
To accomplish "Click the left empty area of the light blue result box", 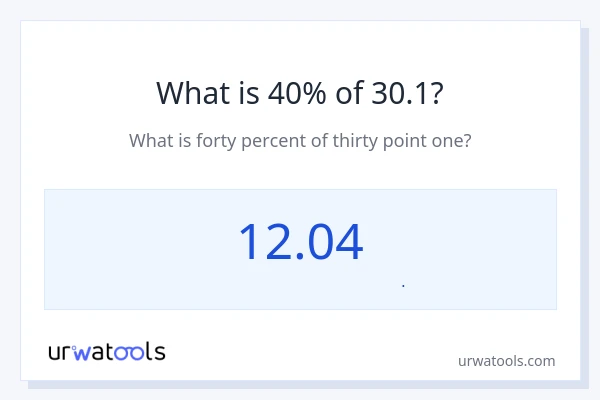I will tap(130, 249).
